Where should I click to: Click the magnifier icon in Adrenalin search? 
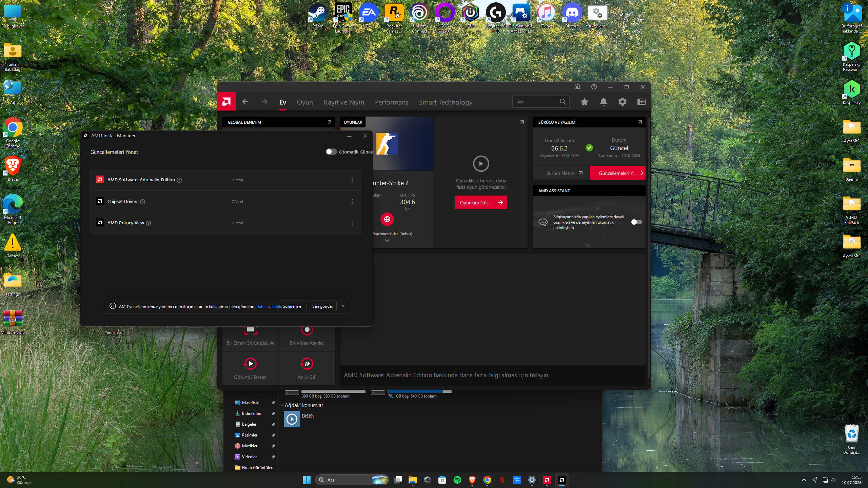(563, 102)
